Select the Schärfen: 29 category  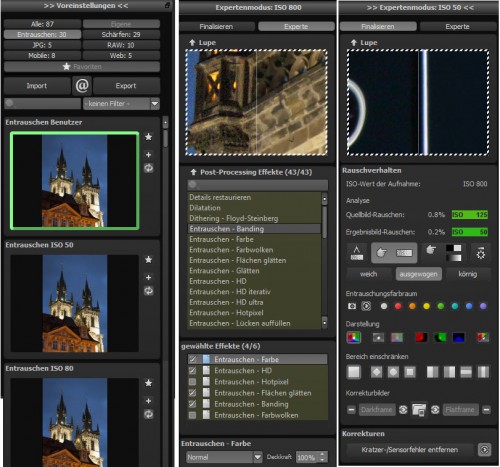pos(121,34)
